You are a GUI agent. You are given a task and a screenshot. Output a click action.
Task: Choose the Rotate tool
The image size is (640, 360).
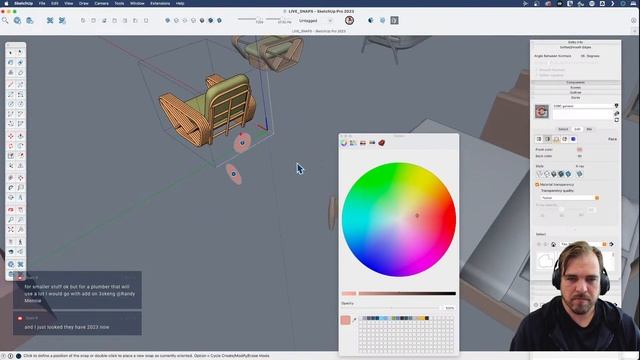(11, 146)
